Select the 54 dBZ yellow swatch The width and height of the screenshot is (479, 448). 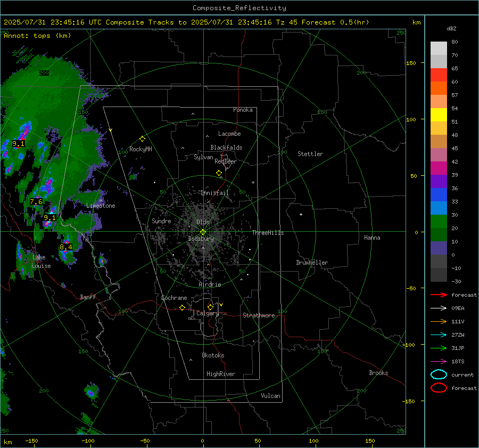(439, 115)
